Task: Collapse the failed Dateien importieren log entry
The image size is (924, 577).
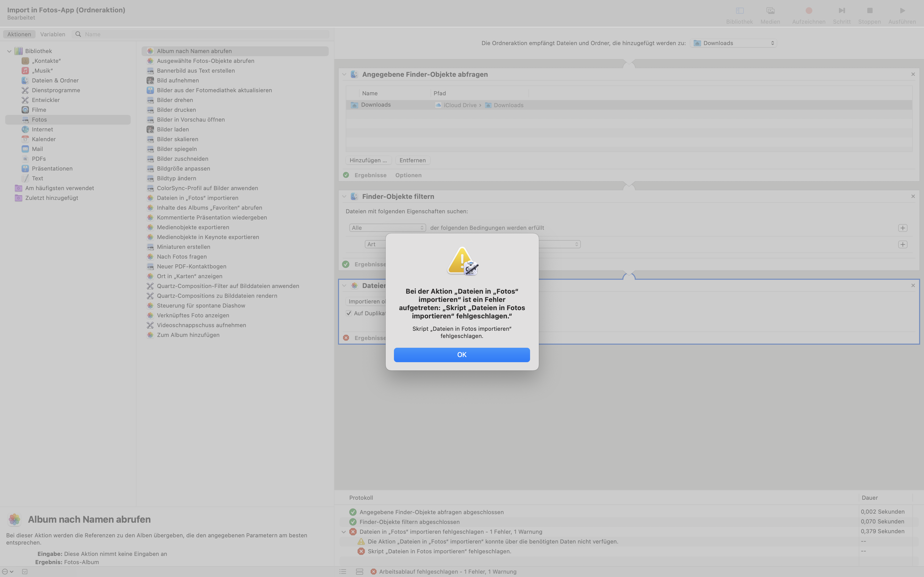Action: coord(344,532)
